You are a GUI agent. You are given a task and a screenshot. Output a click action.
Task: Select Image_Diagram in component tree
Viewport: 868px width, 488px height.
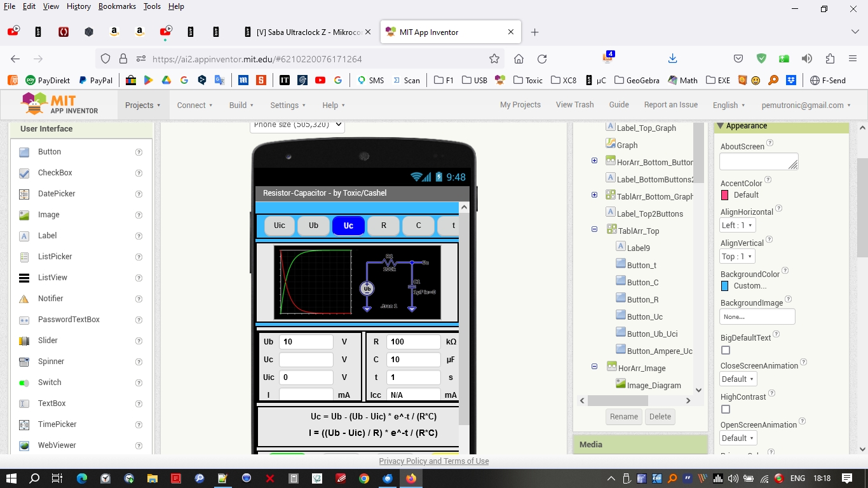[x=654, y=385]
